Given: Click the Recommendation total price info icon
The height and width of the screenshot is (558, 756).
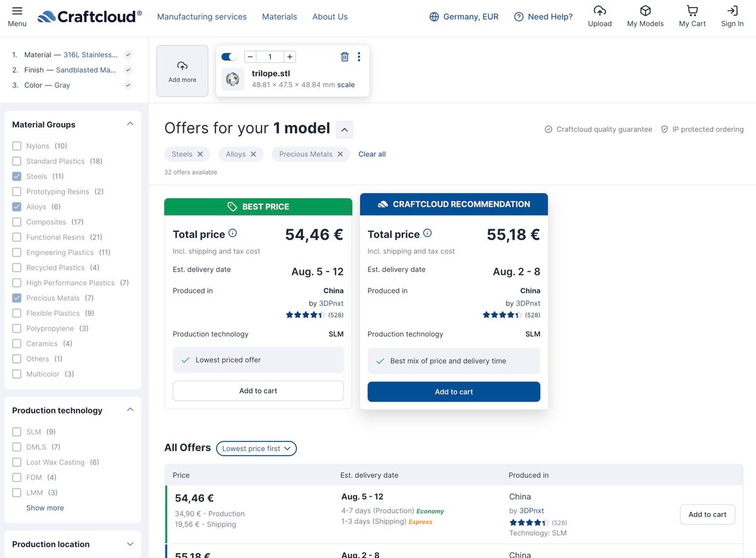Looking at the screenshot, I should coord(427,233).
